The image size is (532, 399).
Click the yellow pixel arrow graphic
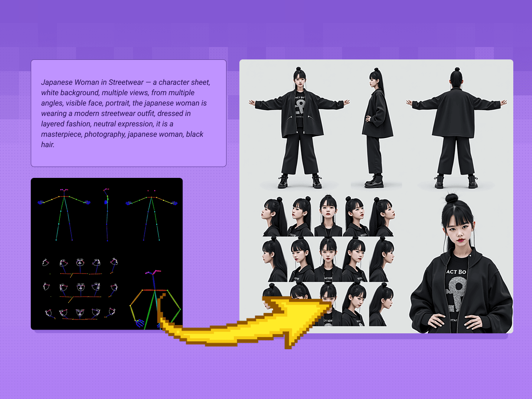pos(241,328)
